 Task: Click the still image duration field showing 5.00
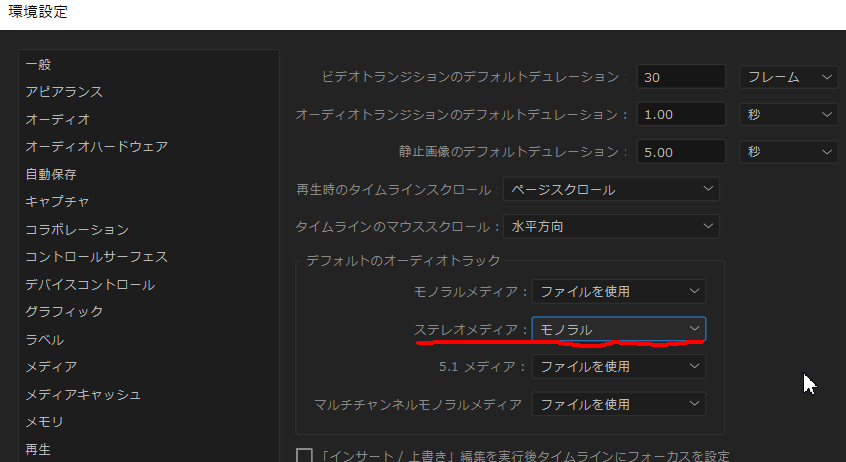tap(681, 152)
